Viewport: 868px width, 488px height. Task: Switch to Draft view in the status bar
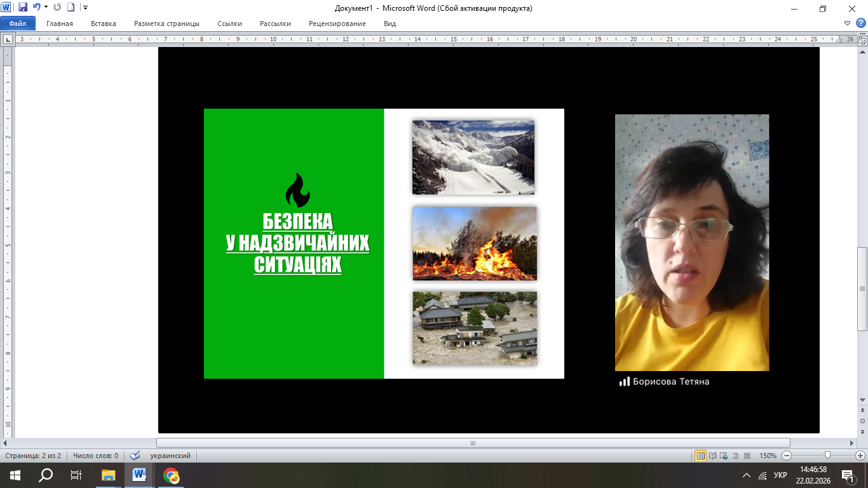coord(747,456)
